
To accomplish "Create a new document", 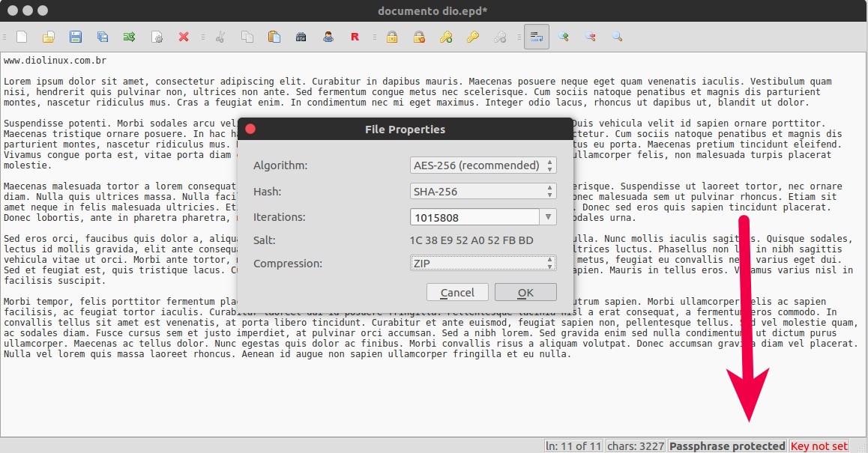I will point(22,36).
